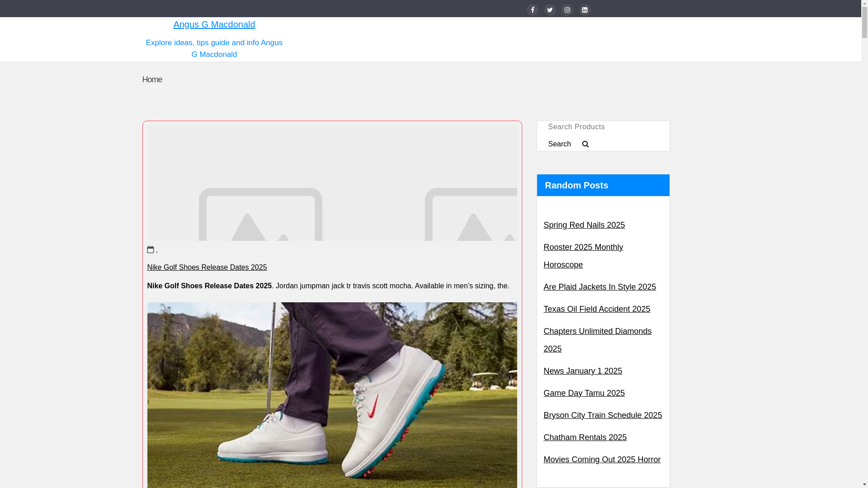Click the Search button

coord(560,144)
